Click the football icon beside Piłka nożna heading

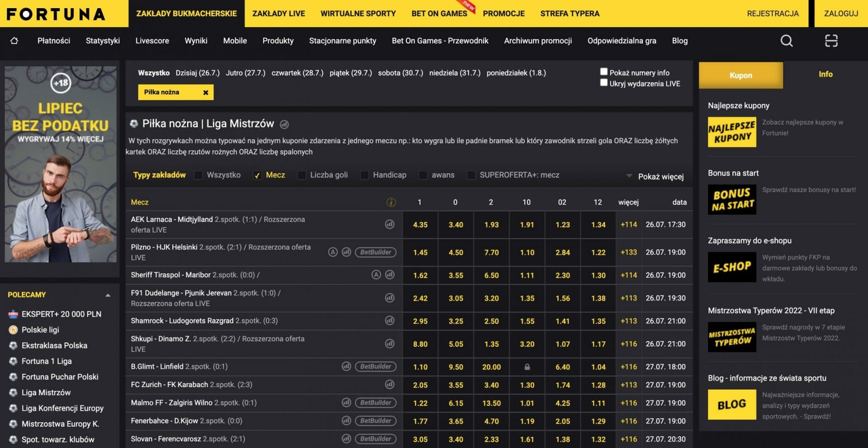(134, 124)
